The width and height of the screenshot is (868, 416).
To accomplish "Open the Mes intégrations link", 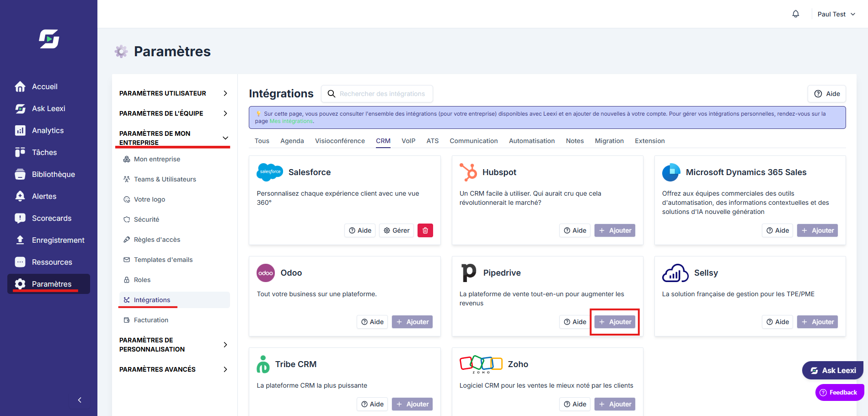I will click(291, 121).
